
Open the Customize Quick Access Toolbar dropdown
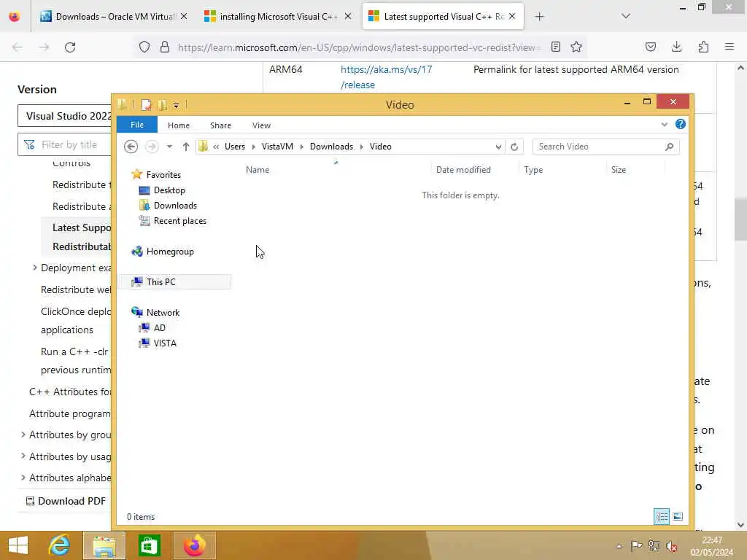pos(177,105)
